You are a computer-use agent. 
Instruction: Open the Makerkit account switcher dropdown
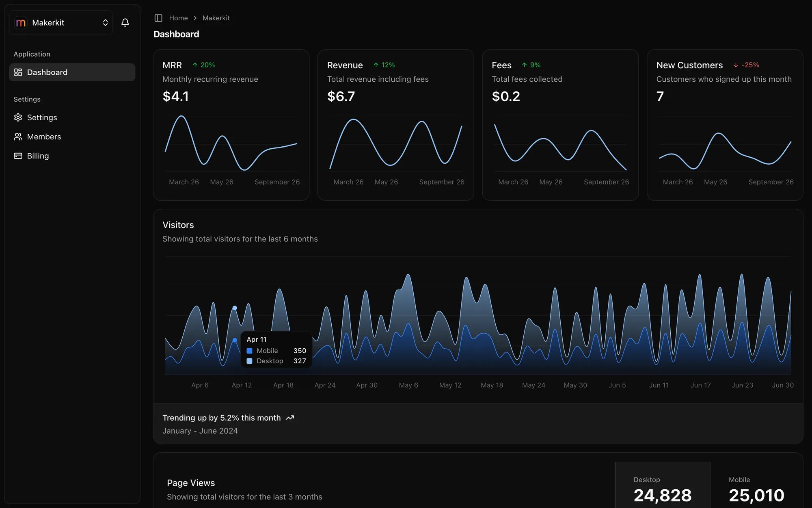tap(61, 23)
